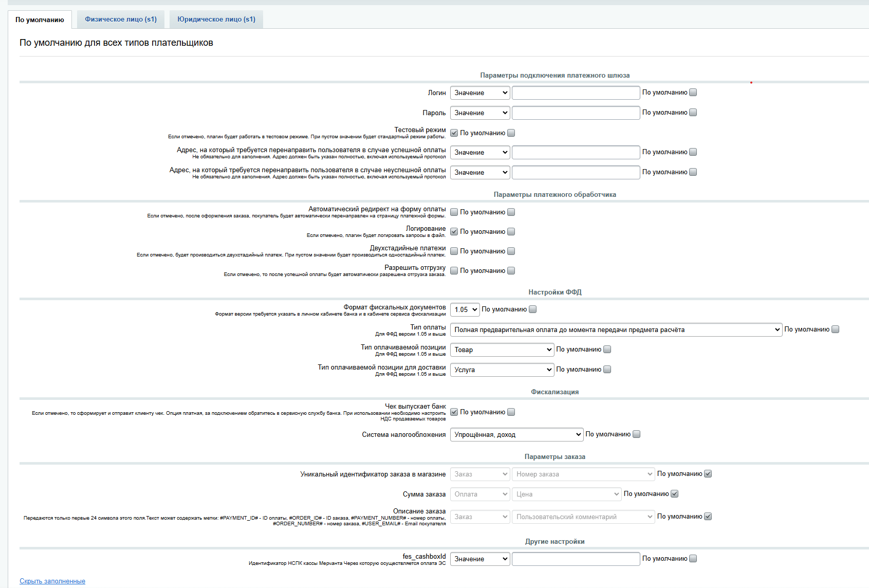Open the Система налогообложения dropdown
Viewport: 869px width, 588px height.
(516, 435)
